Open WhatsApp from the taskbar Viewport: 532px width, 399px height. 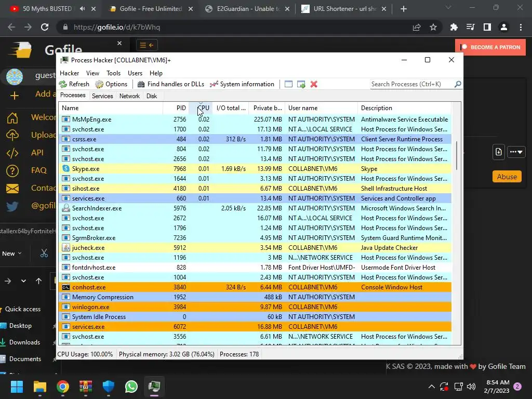point(131,387)
